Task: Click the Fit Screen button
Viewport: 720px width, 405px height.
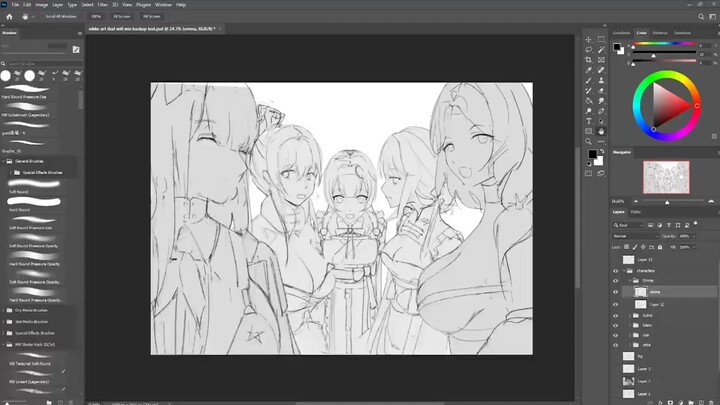Action: tap(122, 17)
